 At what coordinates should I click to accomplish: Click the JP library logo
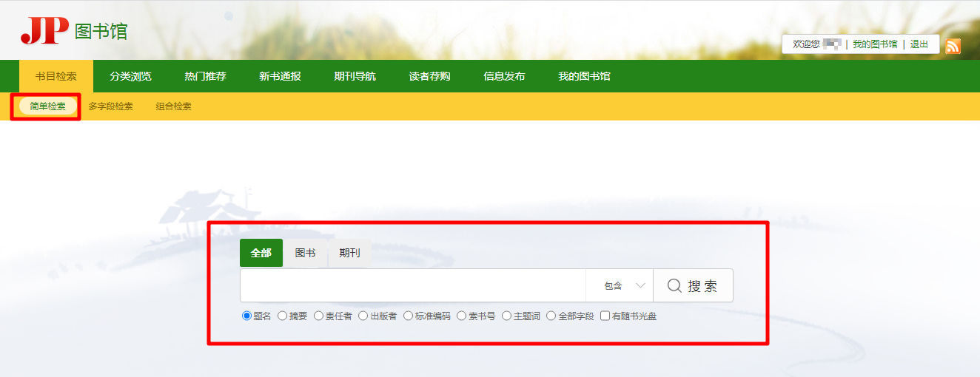(x=74, y=31)
